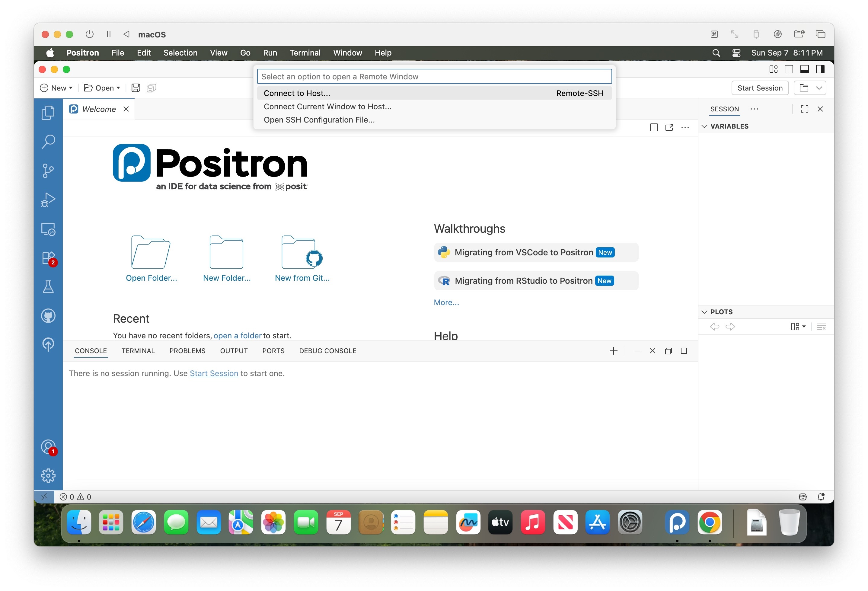Image resolution: width=868 pixels, height=591 pixels.
Task: Open Migrating from VSCode to Positron walkthrough
Action: coord(536,253)
